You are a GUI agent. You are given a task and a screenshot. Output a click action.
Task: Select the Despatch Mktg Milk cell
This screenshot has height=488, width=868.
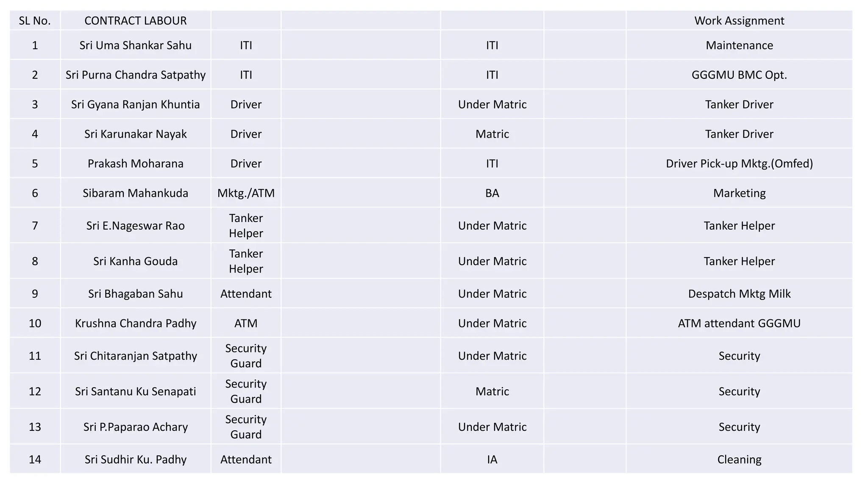tap(739, 294)
